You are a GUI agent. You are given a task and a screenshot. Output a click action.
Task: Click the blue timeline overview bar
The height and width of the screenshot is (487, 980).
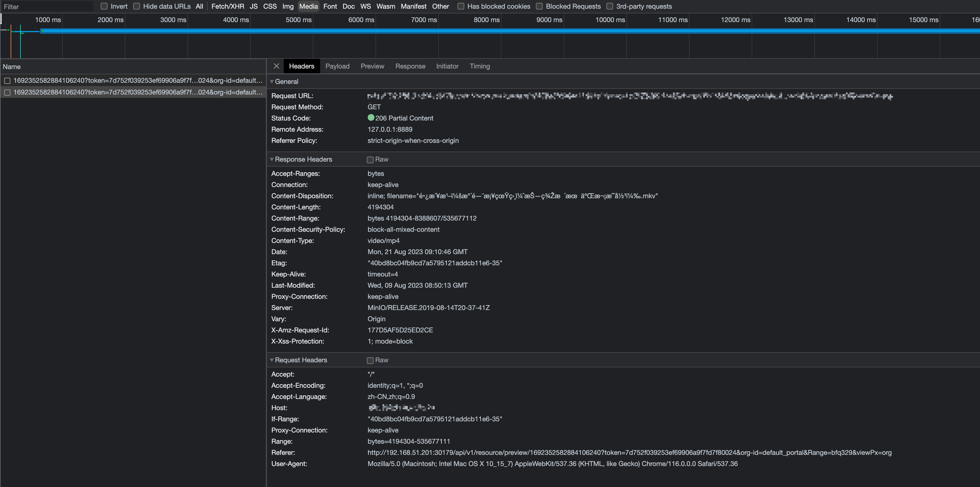click(494, 31)
